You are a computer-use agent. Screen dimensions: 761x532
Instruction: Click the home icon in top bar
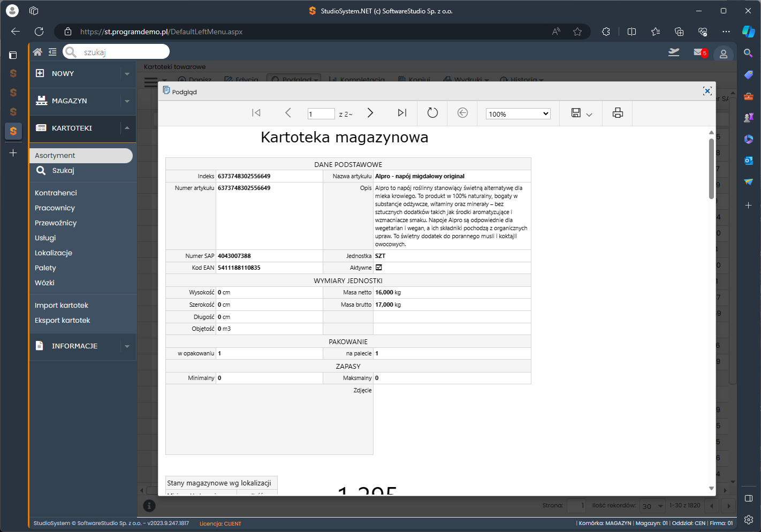[x=37, y=52]
